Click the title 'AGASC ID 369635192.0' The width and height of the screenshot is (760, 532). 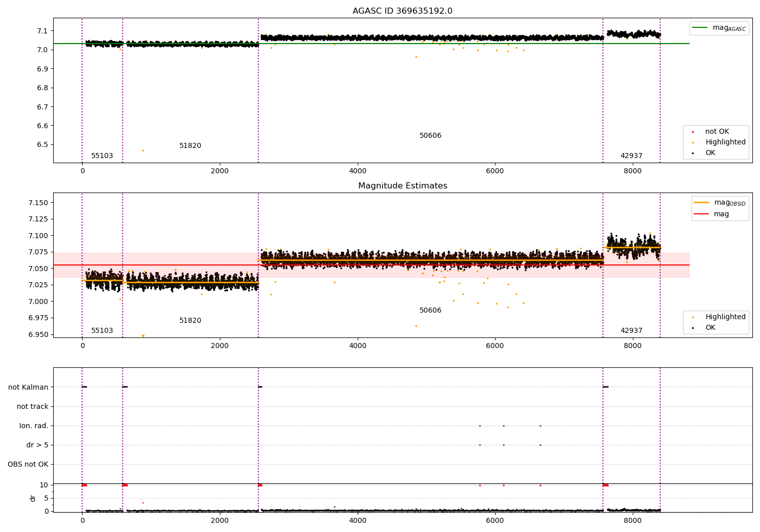tap(402, 11)
